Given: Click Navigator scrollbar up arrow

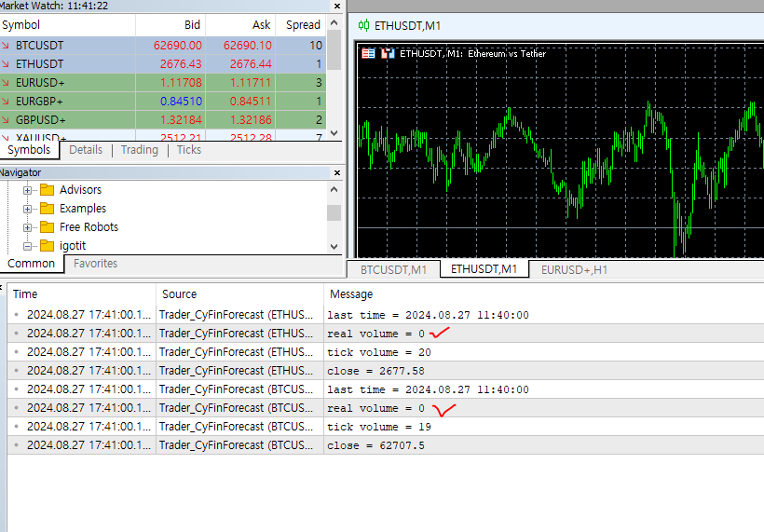Looking at the screenshot, I should 334,189.
